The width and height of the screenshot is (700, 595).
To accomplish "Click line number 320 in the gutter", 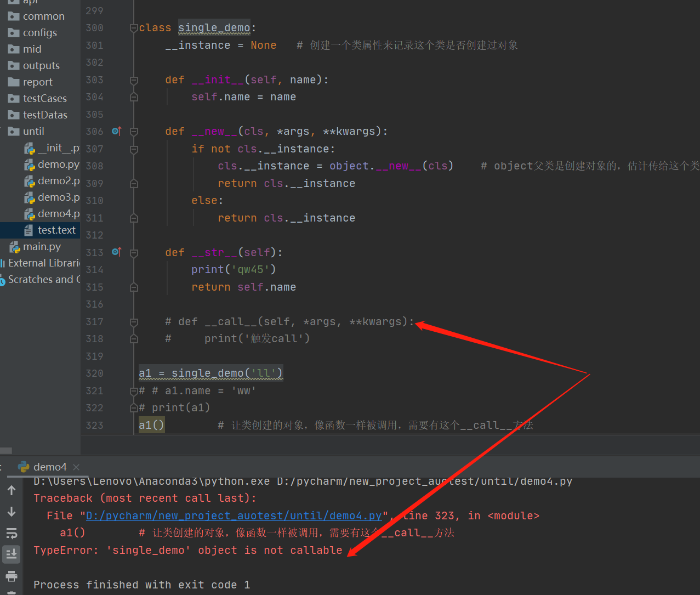I will tap(94, 373).
